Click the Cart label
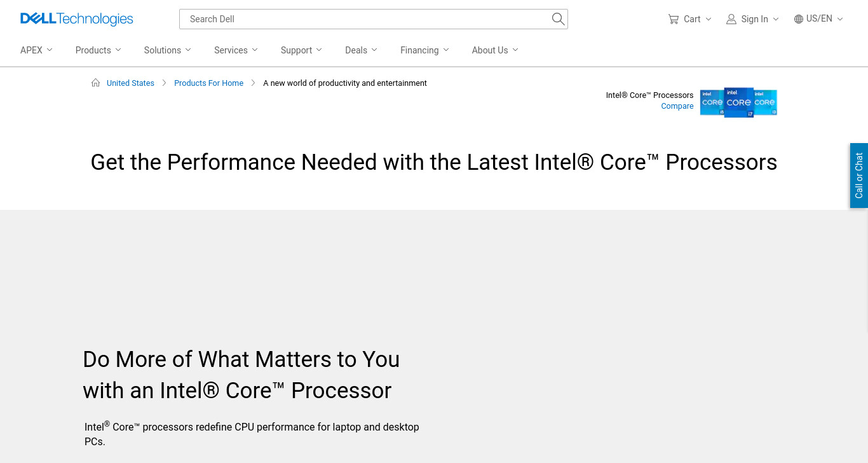Image resolution: width=868 pixels, height=463 pixels. 692,19
